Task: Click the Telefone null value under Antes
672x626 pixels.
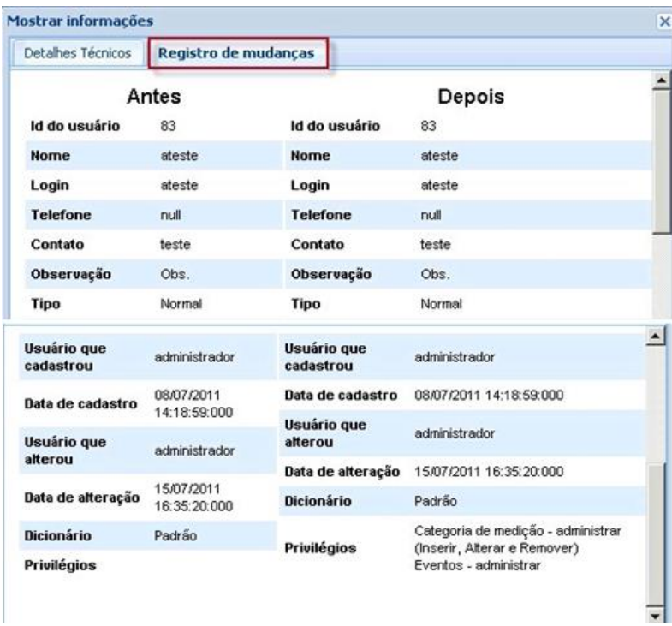Action: (170, 218)
